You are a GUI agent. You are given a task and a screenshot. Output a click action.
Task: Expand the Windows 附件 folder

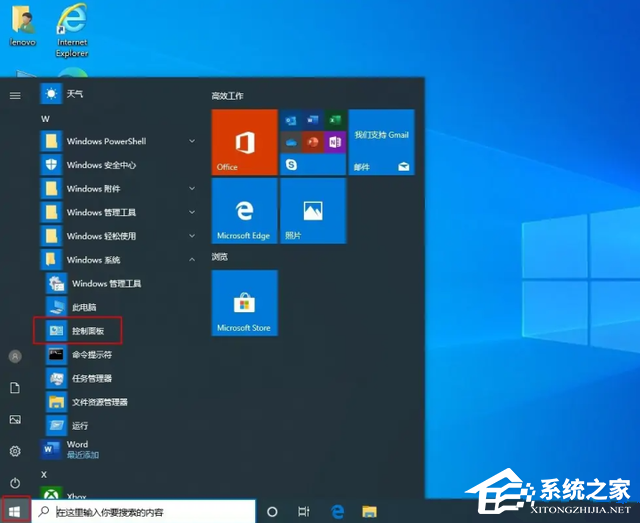[x=118, y=189]
